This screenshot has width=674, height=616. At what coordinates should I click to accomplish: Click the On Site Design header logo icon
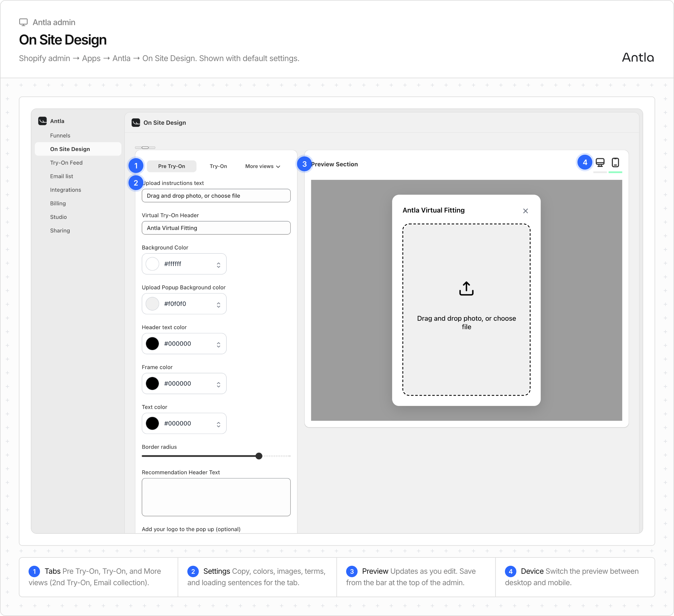(x=136, y=123)
